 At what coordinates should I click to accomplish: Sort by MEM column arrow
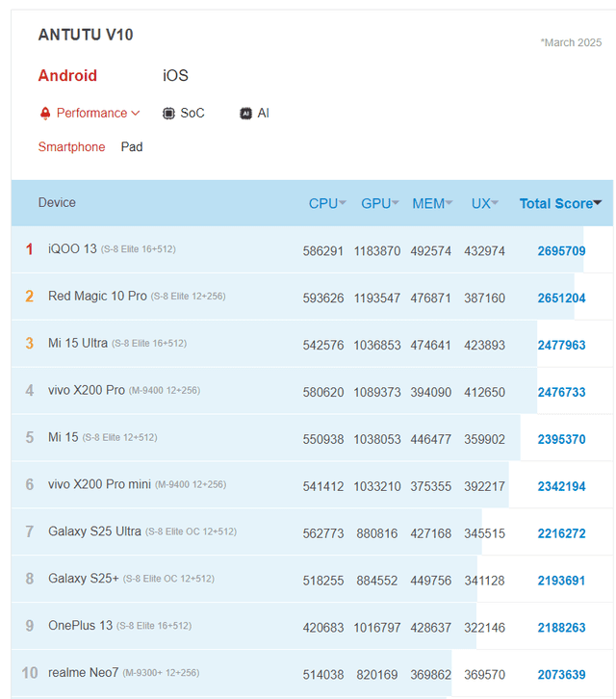click(449, 203)
